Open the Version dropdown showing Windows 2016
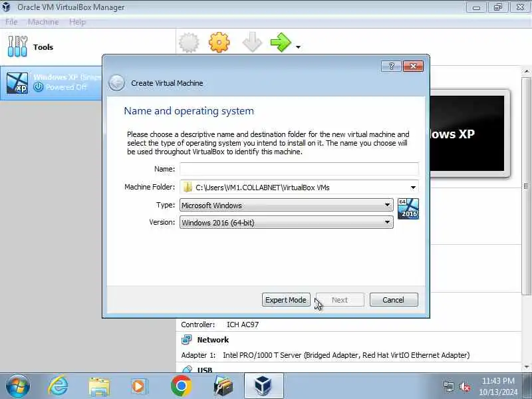Screen dimensions: 532x399 click(x=287, y=223)
